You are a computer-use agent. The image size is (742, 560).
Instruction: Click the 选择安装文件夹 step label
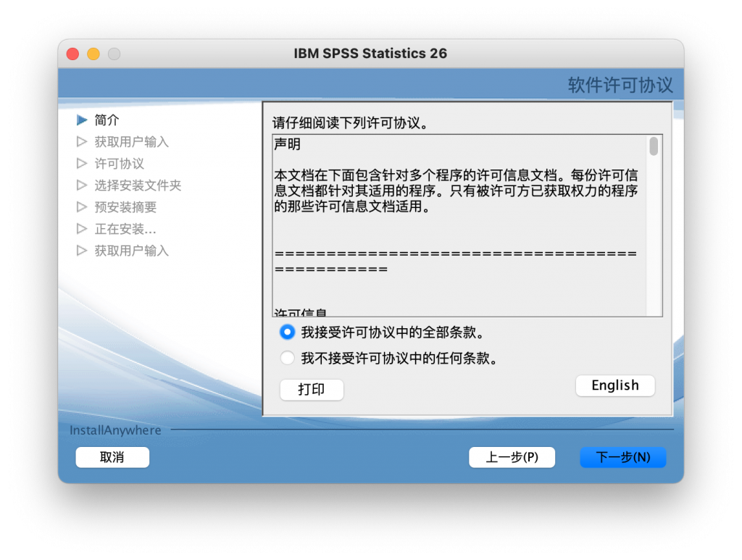[x=138, y=185]
